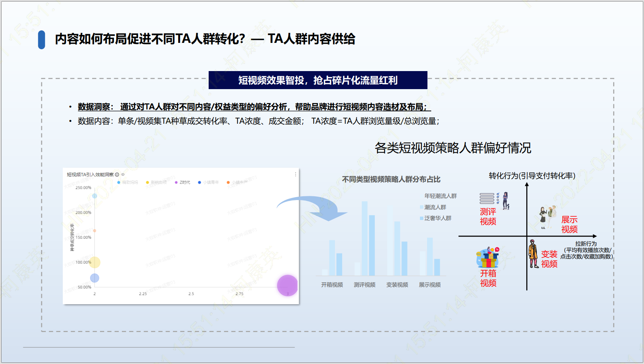Click the 展示视频 people illustration icon
Viewport: 644px width, 364px height.
(x=548, y=217)
